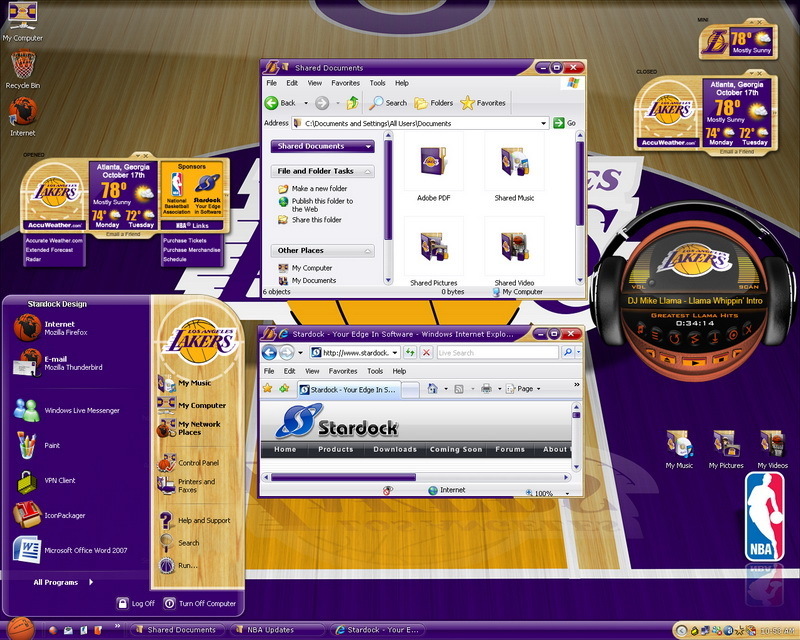Collapse the File and Folder Tasks panel

coord(367,172)
